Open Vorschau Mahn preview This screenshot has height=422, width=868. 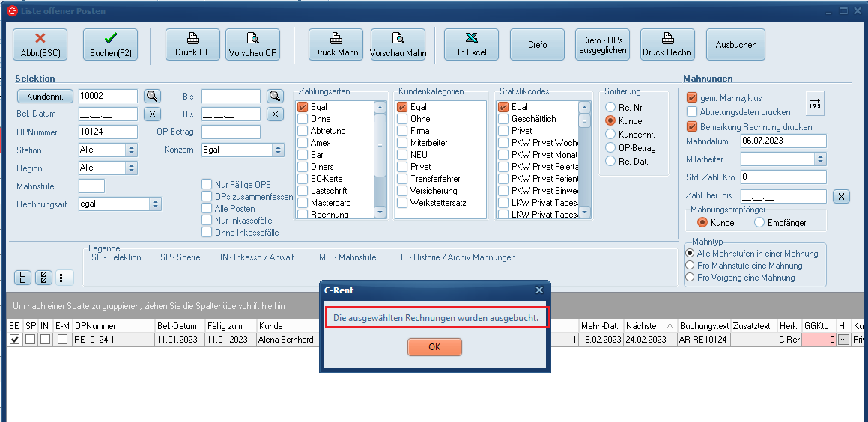click(398, 45)
